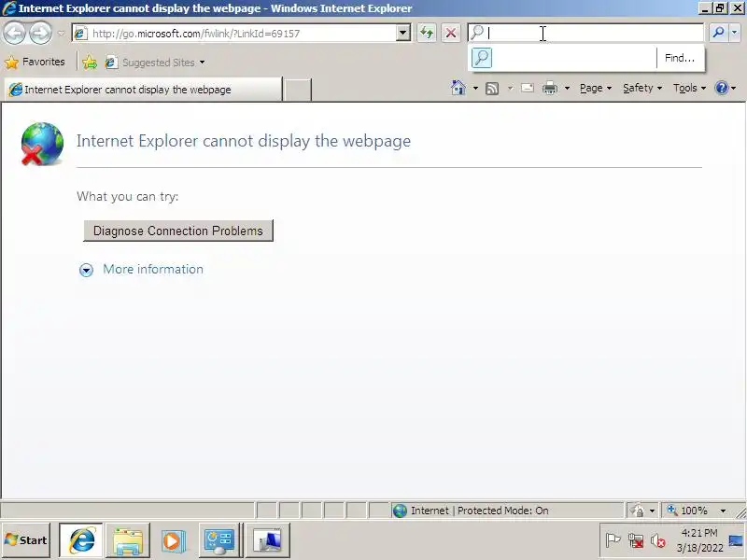Screen dimensions: 747x560
Task: Expand the Home button dropdown arrow
Action: point(475,89)
